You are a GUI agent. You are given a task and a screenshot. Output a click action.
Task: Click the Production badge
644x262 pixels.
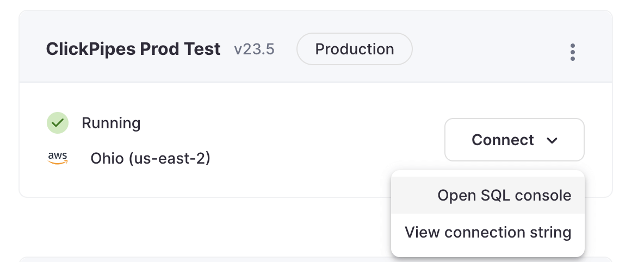(x=354, y=49)
